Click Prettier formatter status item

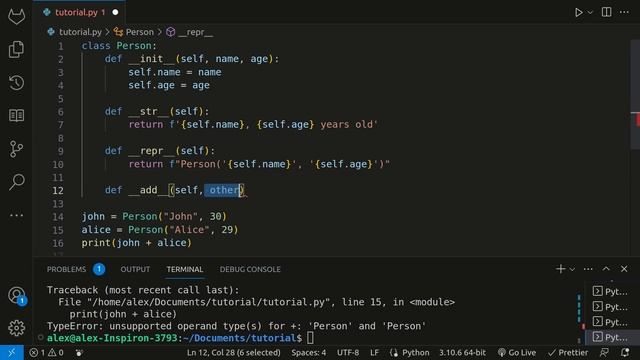point(568,352)
